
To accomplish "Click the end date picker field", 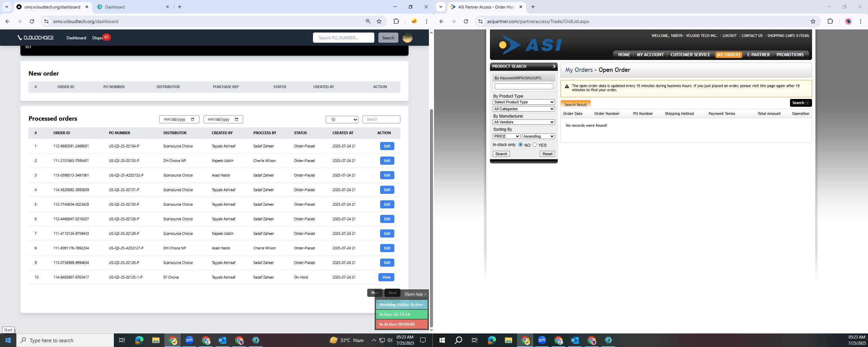I will [x=223, y=119].
